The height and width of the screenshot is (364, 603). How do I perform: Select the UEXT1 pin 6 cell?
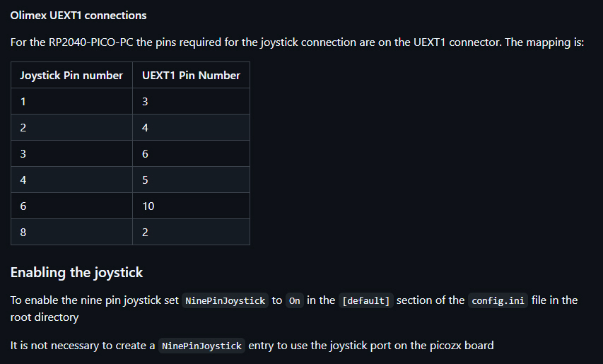(x=191, y=153)
